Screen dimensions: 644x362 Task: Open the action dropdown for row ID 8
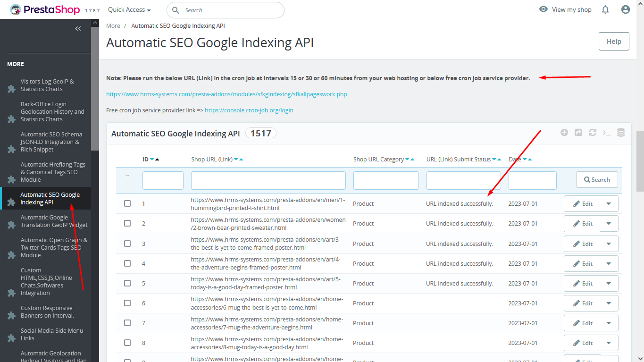click(609, 343)
